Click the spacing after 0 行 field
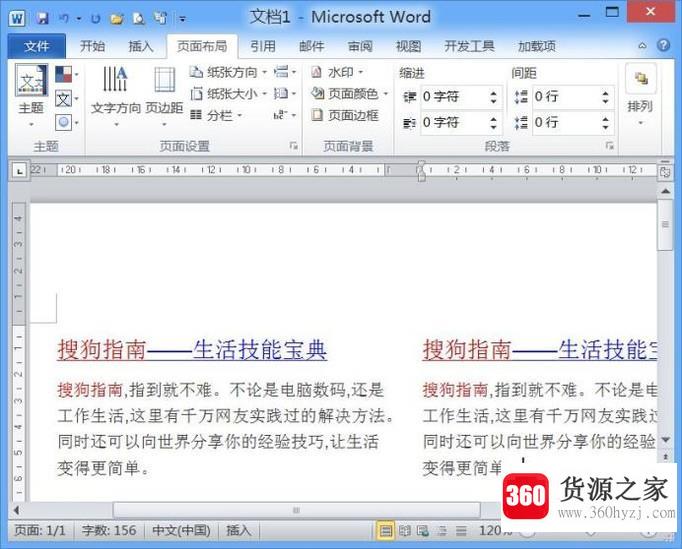 coord(566,123)
